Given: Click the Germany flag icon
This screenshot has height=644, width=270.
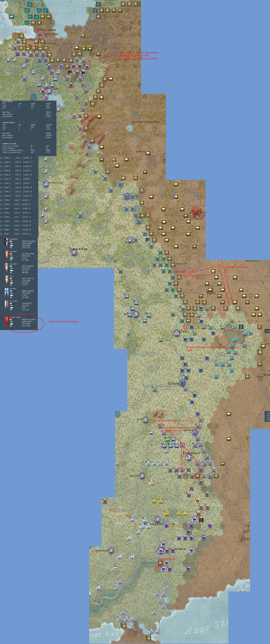Looking at the screenshot, I should tap(6, 242).
